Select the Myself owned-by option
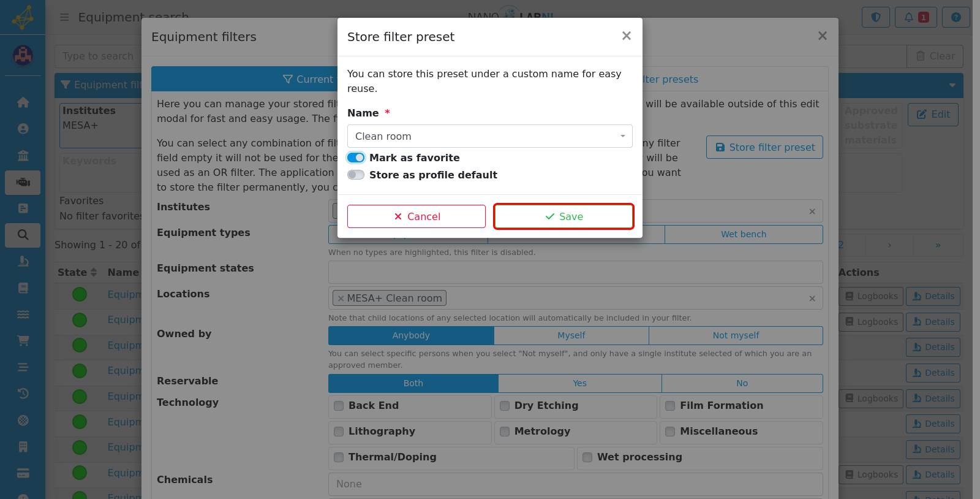Screen dimensions: 980x499 click(571, 335)
